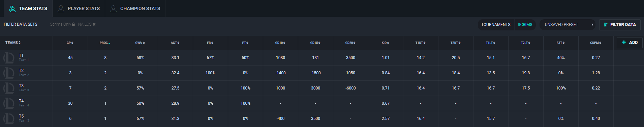Click the Player Stats person icon
Image resolution: width=644 pixels, height=127 pixels.
(61, 9)
